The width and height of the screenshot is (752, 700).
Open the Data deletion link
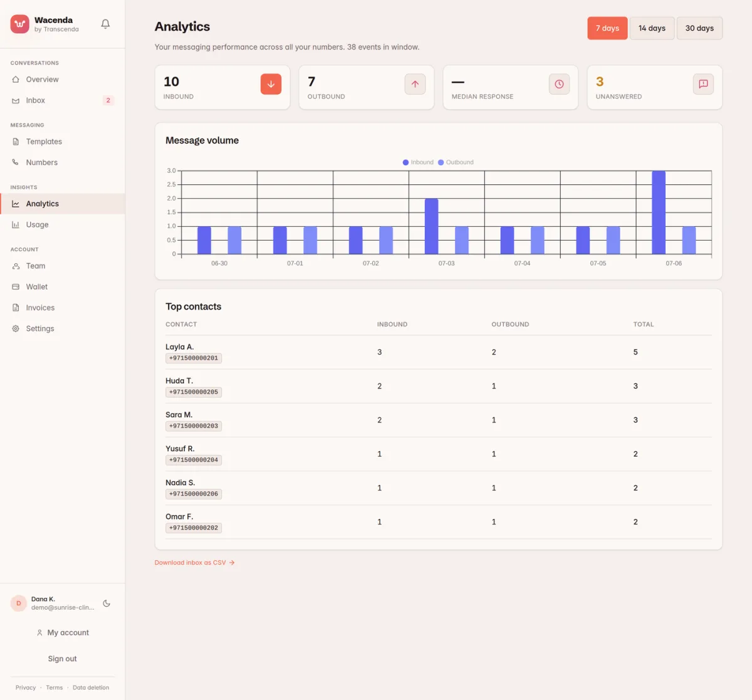[x=91, y=687]
